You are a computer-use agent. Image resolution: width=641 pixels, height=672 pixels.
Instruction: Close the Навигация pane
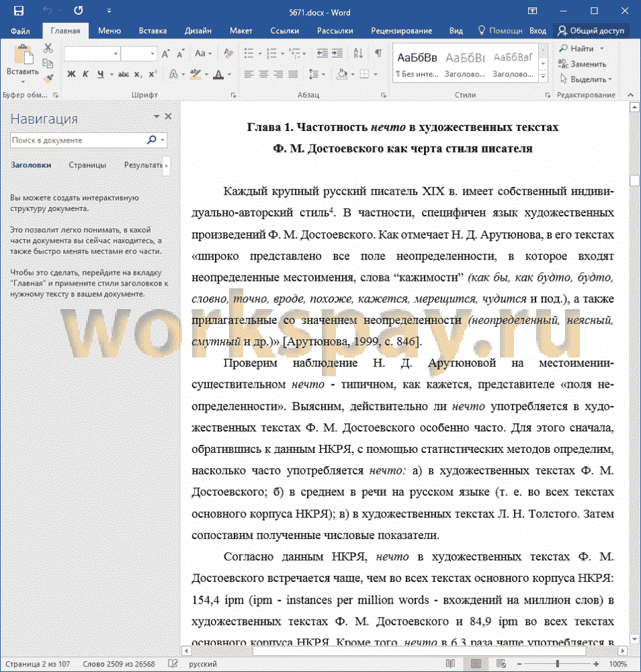pos(168,116)
